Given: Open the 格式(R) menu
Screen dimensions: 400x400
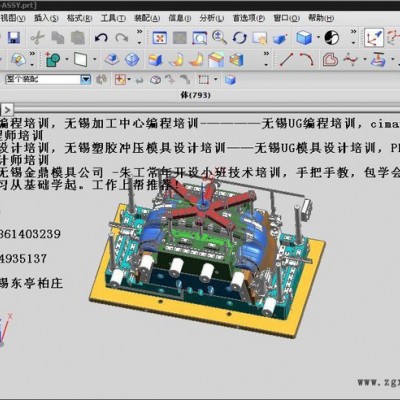Looking at the screenshot, I should point(79,18).
